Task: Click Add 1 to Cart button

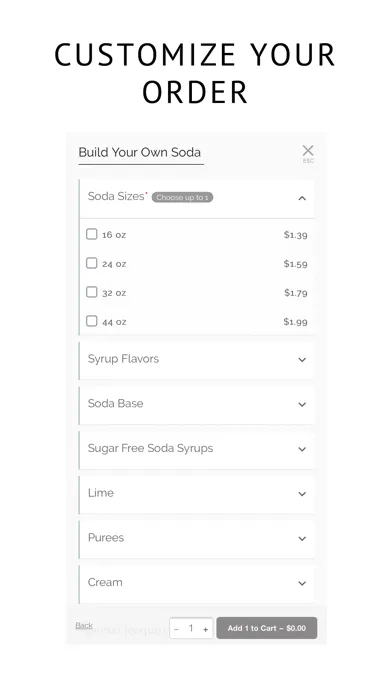Action: click(x=267, y=628)
